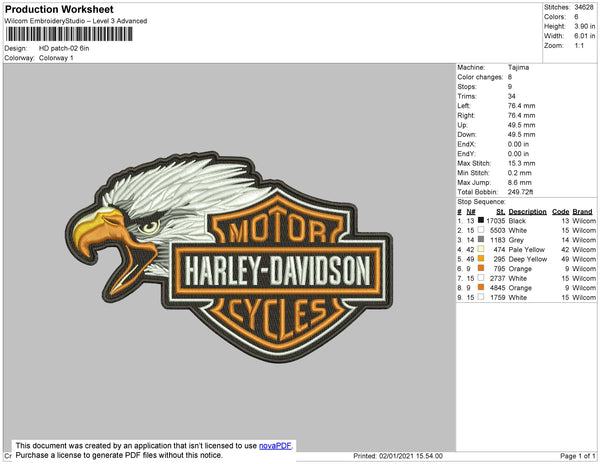Click the orange swatch in row 8
The height and width of the screenshot is (464, 600).
[x=481, y=287]
